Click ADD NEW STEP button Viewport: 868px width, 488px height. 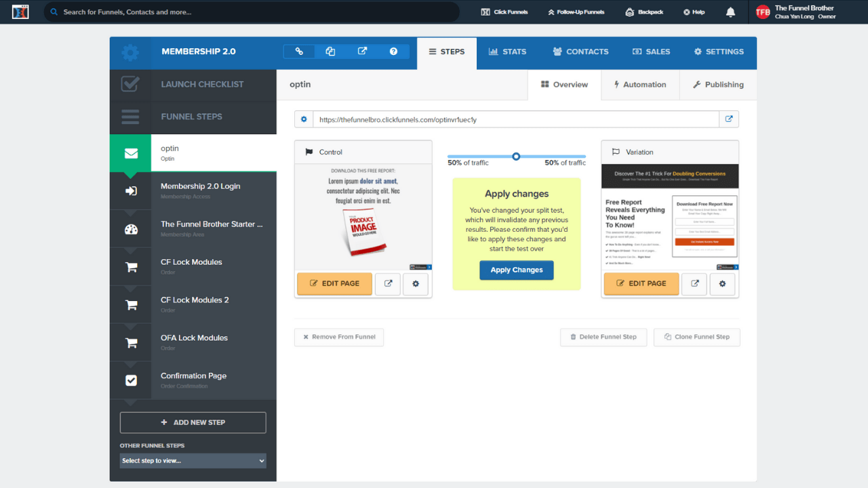click(x=193, y=422)
